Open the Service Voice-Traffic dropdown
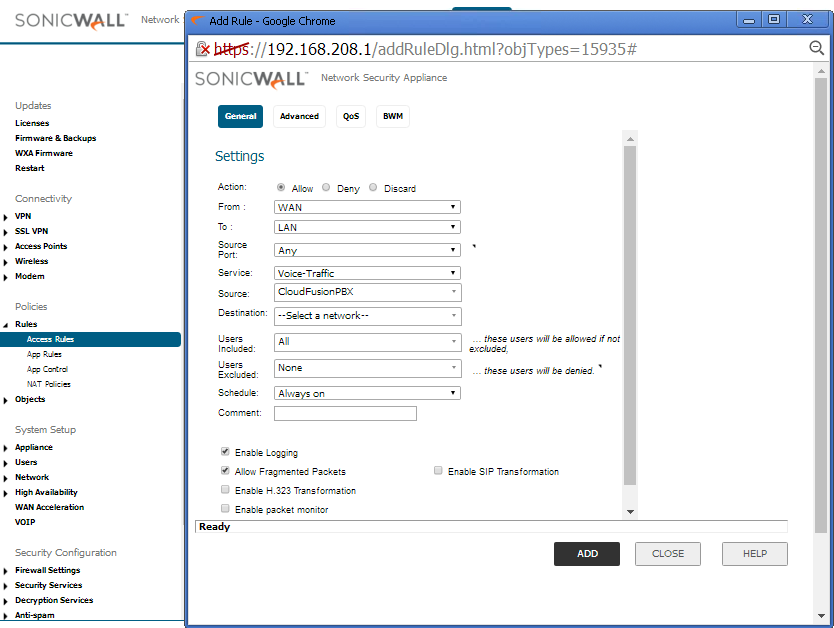This screenshot has width=834, height=628. (x=367, y=273)
